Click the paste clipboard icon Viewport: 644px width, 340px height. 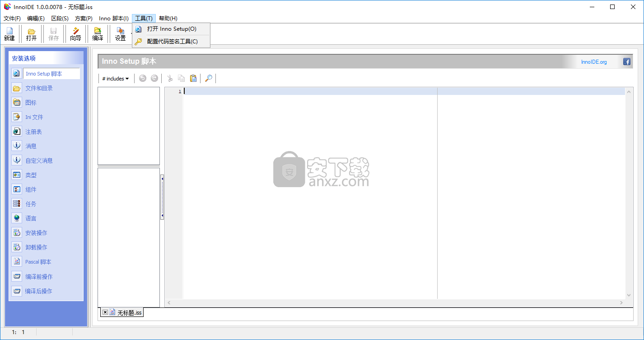[x=193, y=78]
